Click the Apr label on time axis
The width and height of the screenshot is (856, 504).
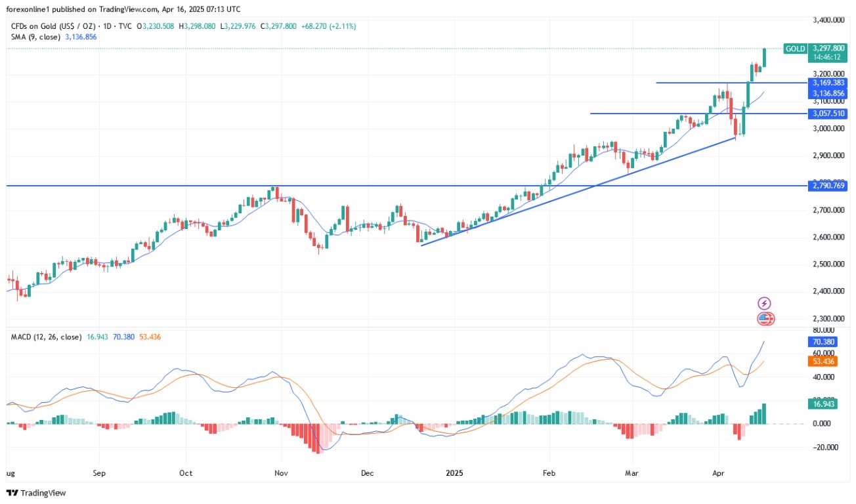pyautogui.click(x=718, y=472)
